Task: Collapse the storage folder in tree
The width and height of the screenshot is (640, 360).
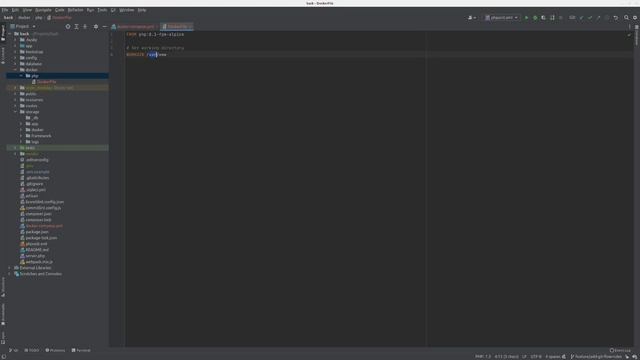Action: click(16, 112)
